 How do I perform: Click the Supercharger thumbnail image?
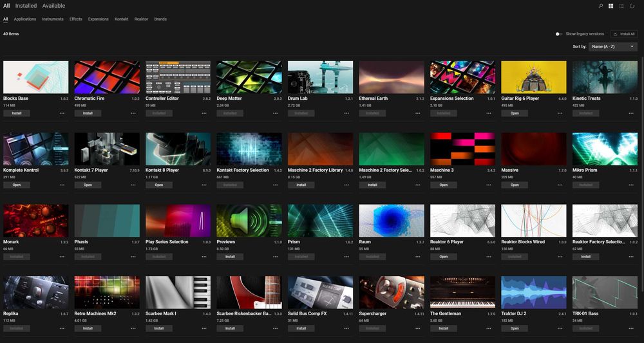[392, 292]
